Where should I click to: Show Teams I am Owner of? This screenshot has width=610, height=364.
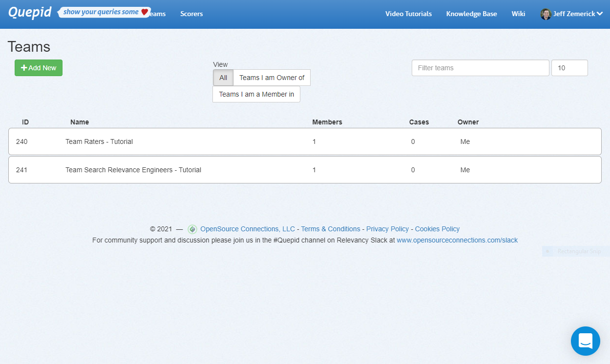tap(272, 78)
